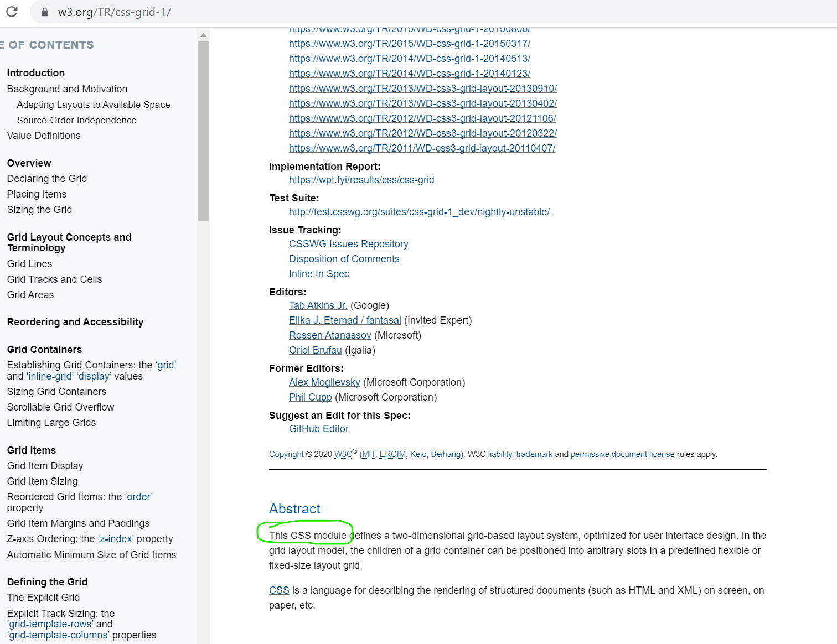Click the page reload icon
The width and height of the screenshot is (837, 644).
pos(12,12)
